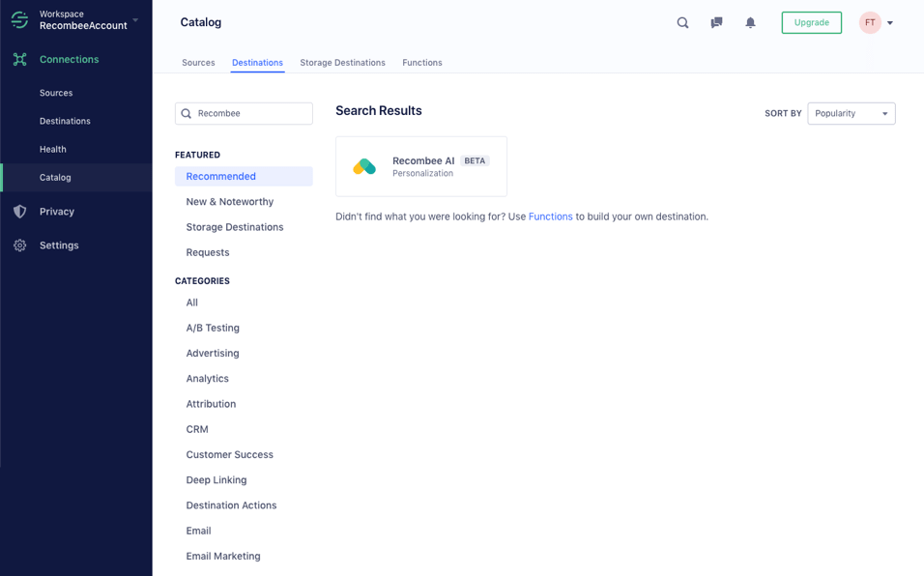Select the A/B Testing category
Image resolution: width=924 pixels, height=576 pixels.
pos(213,328)
